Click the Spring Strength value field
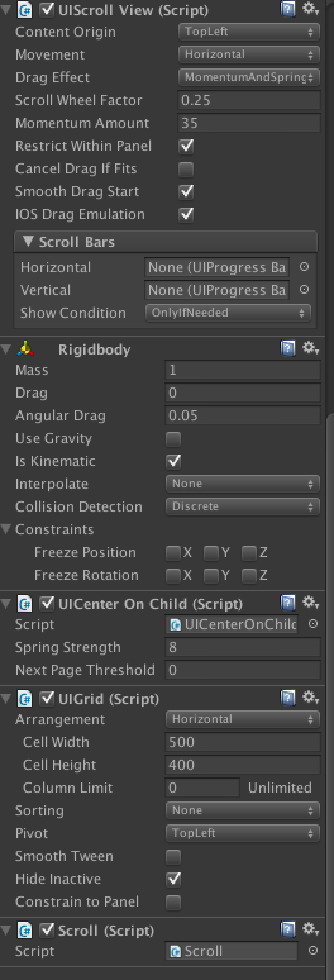The height and width of the screenshot is (980, 334). tap(243, 647)
